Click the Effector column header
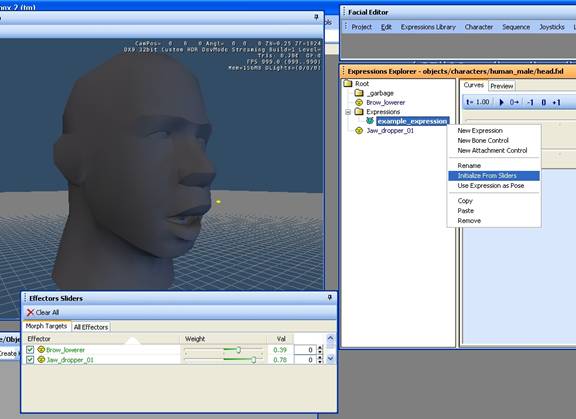The width and height of the screenshot is (576, 419). click(x=102, y=339)
